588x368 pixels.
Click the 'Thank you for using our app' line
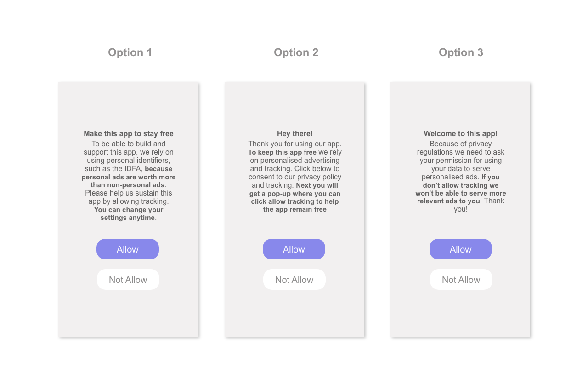pyautogui.click(x=294, y=144)
